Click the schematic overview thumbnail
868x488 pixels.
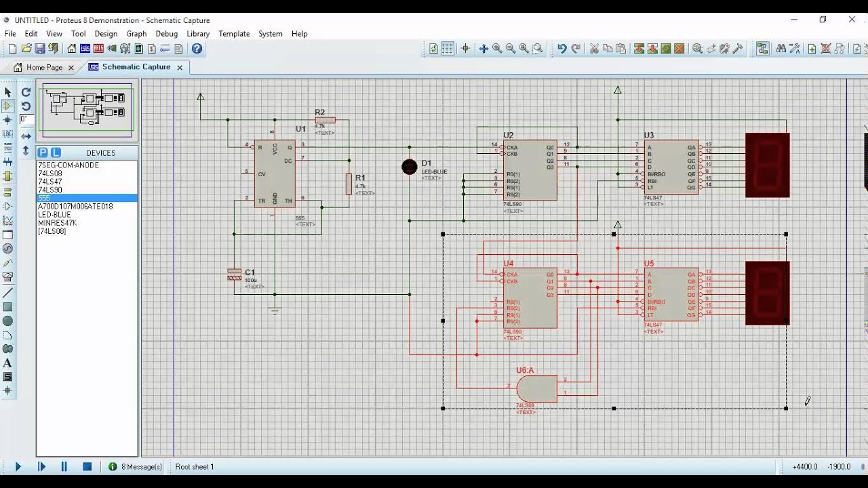pos(87,109)
